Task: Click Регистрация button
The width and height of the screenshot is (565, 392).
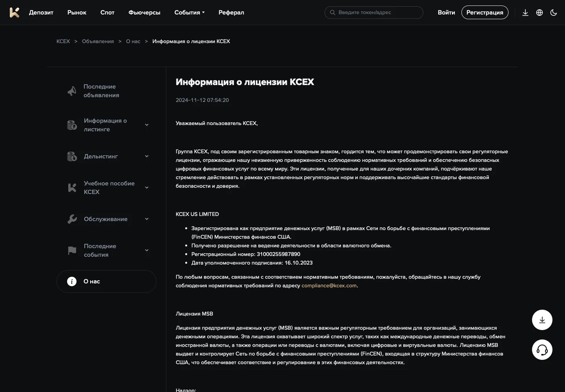Action: tap(485, 13)
